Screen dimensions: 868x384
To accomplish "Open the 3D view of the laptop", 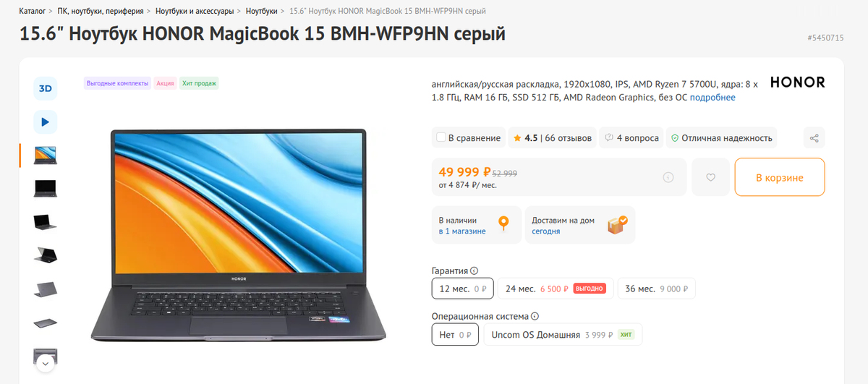I will click(45, 88).
